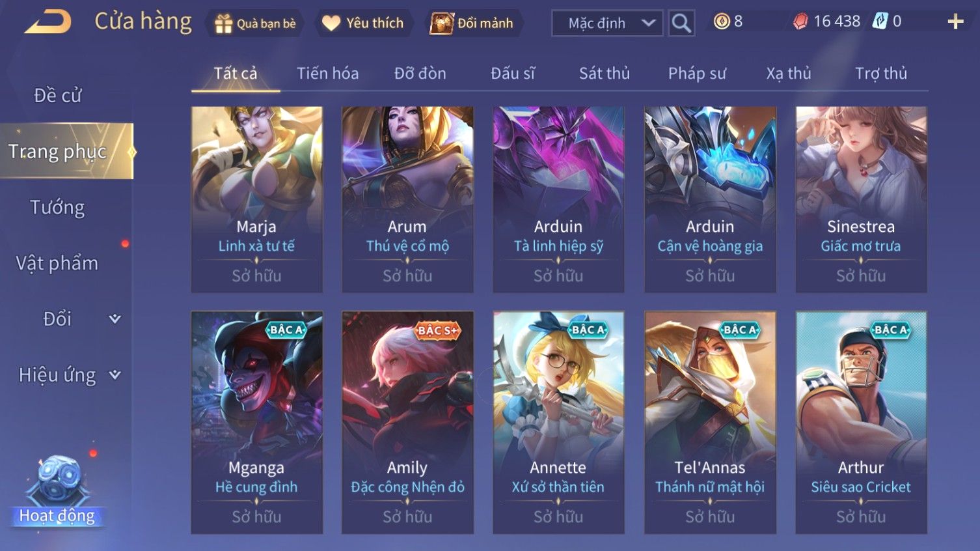Select Vật phẩm in the sidebar
Screen dimensions: 980x551
tap(57, 263)
